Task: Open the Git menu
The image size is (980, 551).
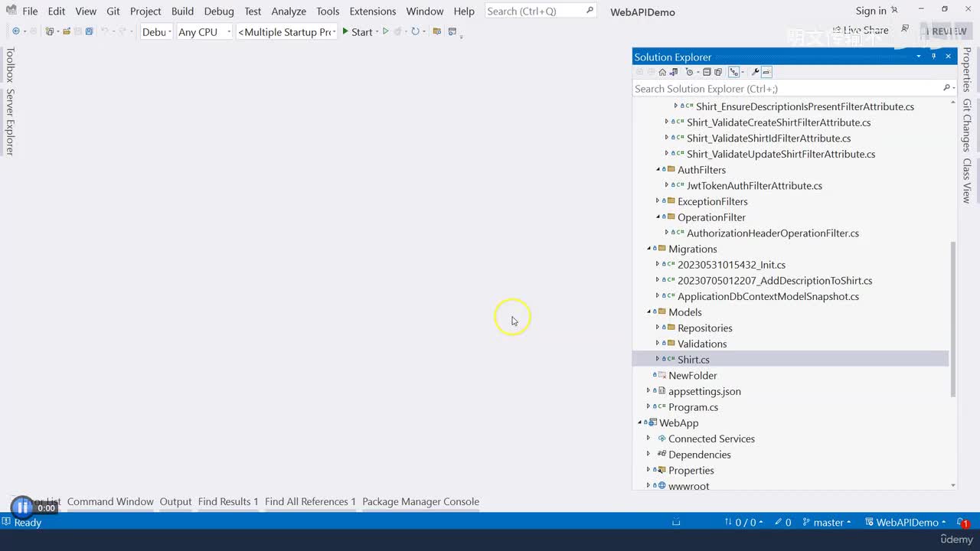Action: [113, 11]
